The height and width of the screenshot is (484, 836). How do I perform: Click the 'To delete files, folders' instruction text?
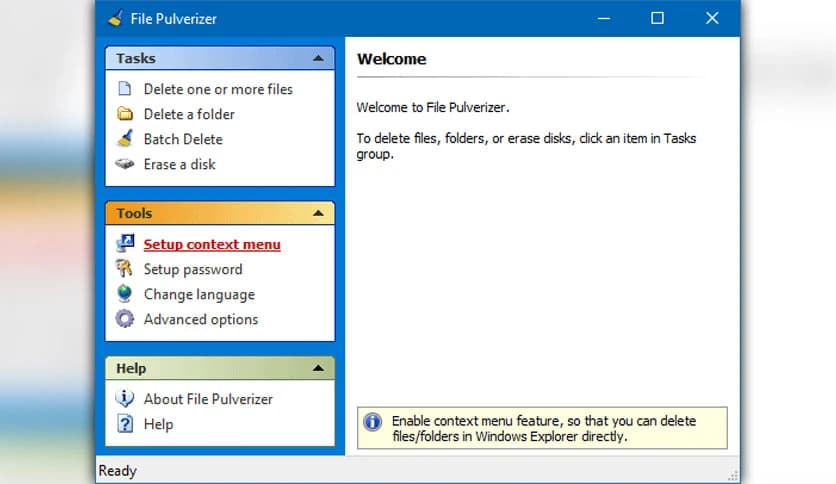tap(526, 146)
